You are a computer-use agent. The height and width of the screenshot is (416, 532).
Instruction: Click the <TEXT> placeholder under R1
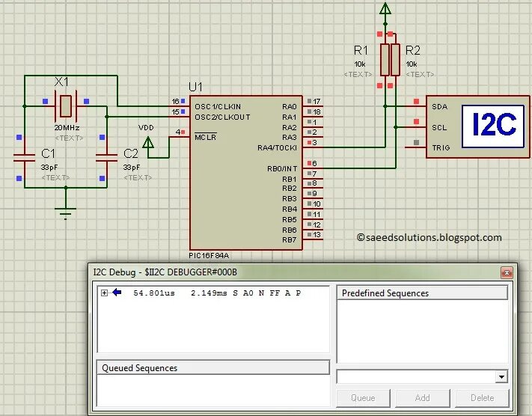(358, 74)
